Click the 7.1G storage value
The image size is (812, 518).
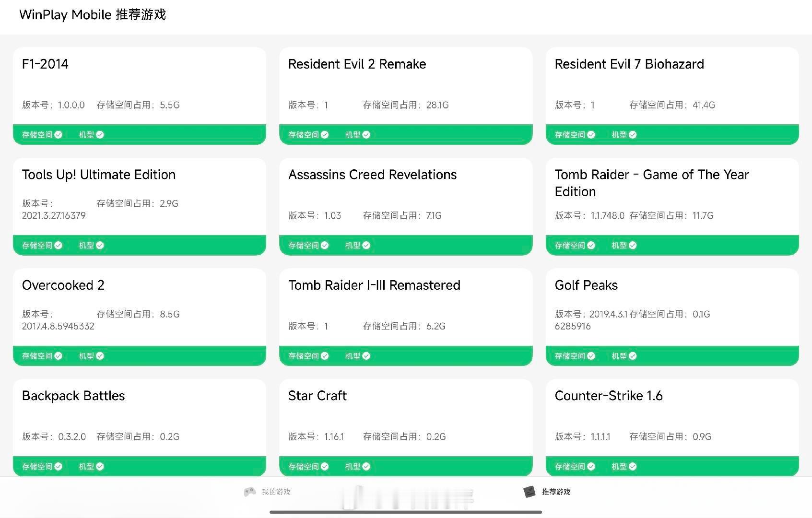pyautogui.click(x=434, y=215)
